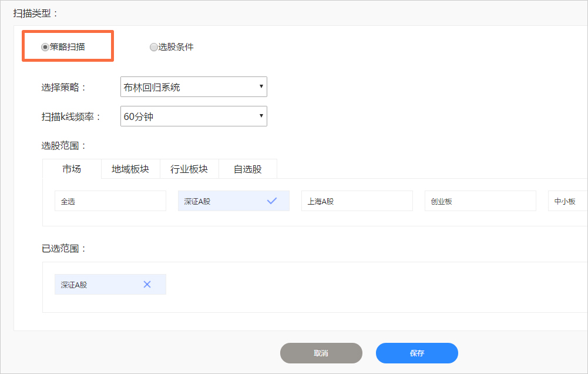Switch to the 自选股 tab
The height and width of the screenshot is (374, 588).
click(x=247, y=169)
